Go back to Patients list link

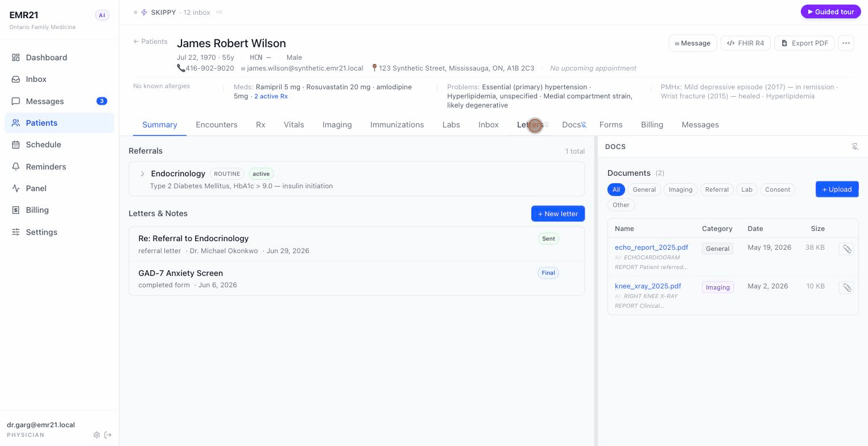(x=150, y=42)
